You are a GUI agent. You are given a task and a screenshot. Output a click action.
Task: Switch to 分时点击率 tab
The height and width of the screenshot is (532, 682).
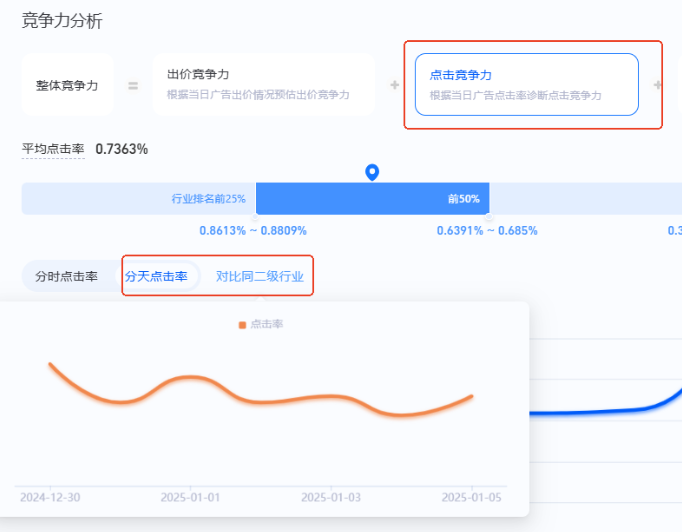tap(67, 276)
